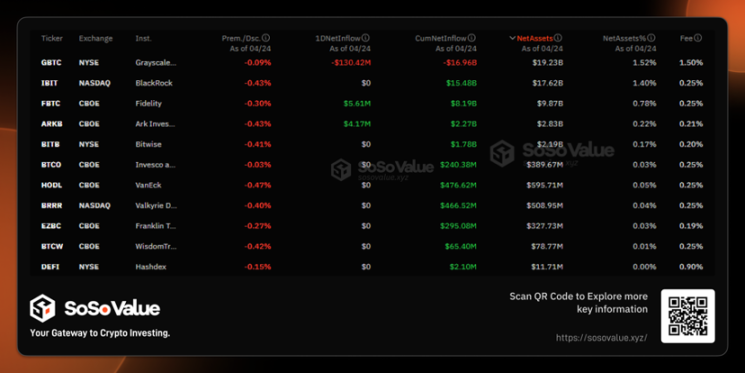Sort by the Exchange column header

tap(96, 38)
